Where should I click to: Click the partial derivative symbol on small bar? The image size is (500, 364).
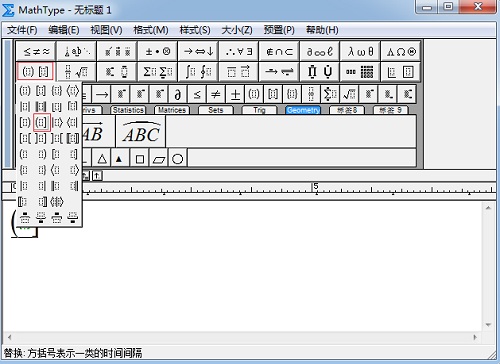pos(178,94)
